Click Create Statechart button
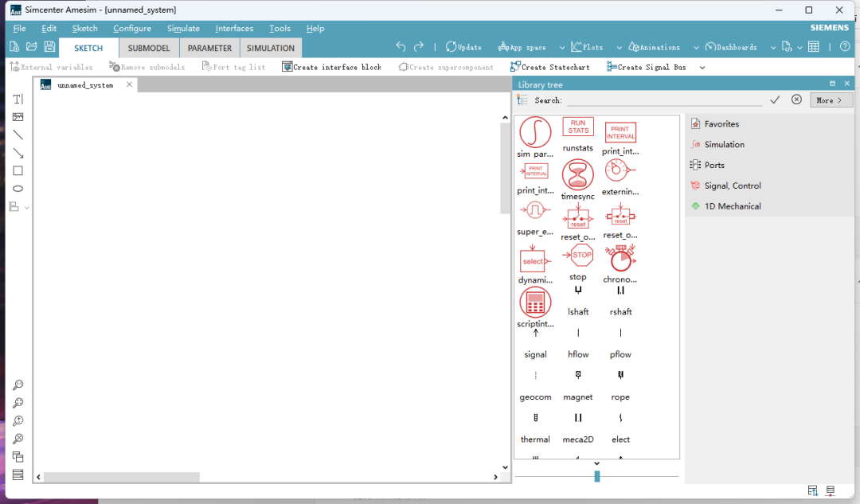The image size is (860, 504). coord(550,68)
